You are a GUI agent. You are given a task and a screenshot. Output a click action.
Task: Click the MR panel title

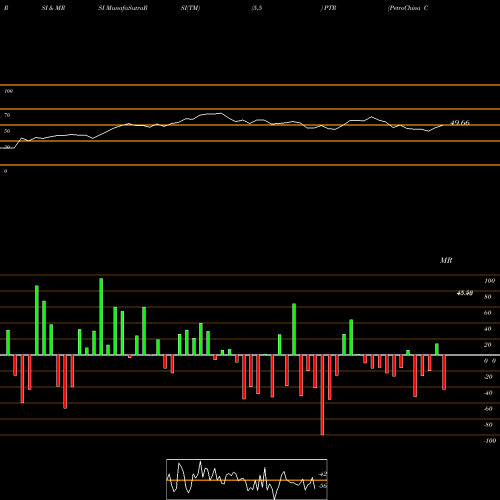[x=446, y=260]
